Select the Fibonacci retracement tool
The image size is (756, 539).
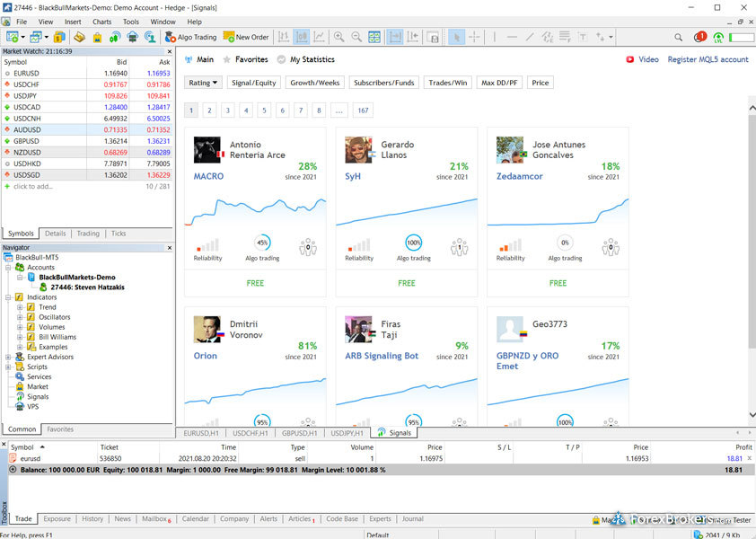pyautogui.click(x=565, y=37)
